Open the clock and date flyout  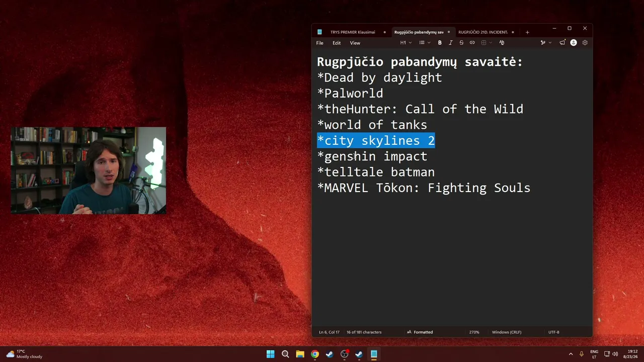coord(631,354)
